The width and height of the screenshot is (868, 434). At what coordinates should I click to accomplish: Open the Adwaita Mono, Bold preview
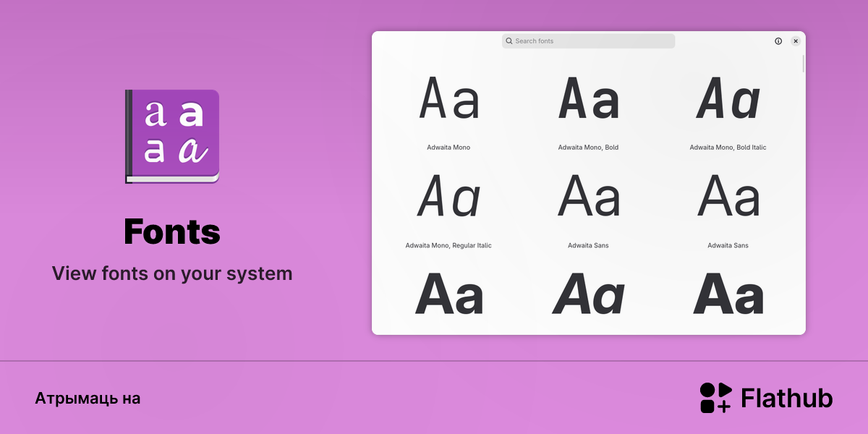pos(588,99)
